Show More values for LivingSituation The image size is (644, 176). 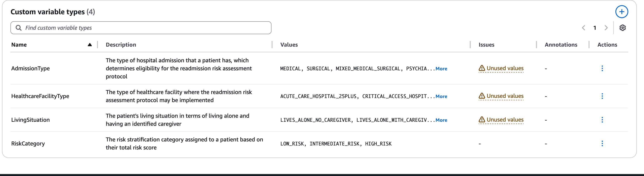click(x=441, y=120)
